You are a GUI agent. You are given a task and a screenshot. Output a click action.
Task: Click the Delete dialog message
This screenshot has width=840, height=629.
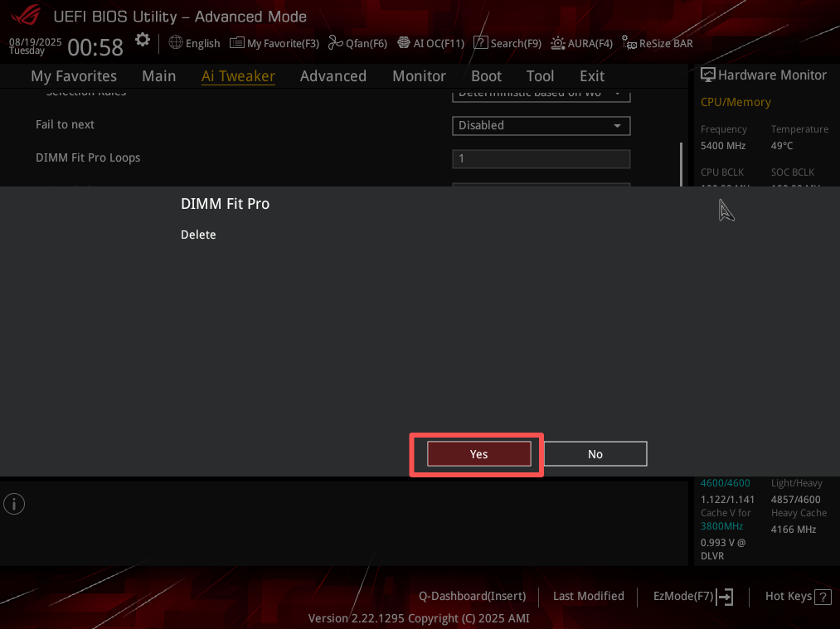pyautogui.click(x=198, y=235)
